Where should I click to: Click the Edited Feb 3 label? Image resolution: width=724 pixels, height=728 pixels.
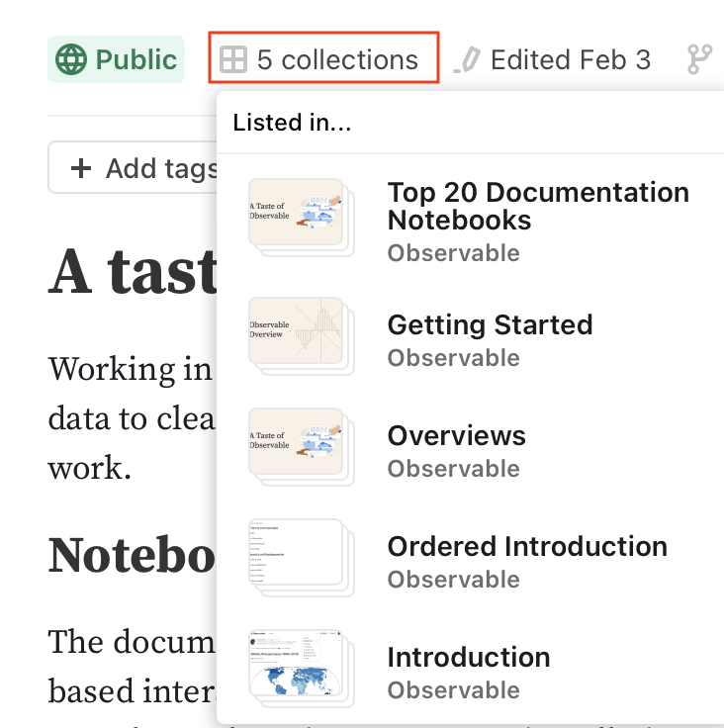click(571, 60)
